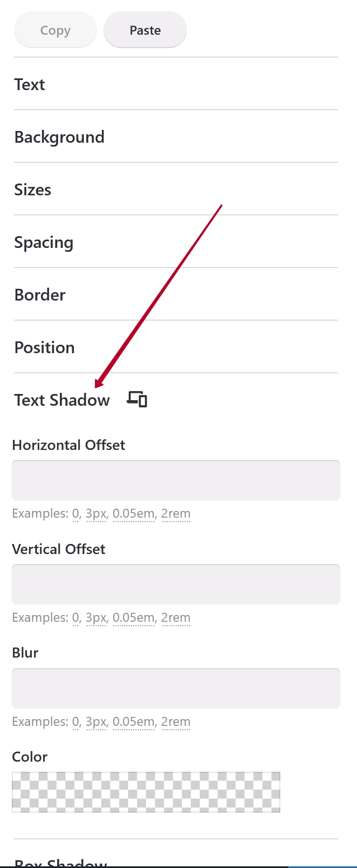Choose the 0.05em example under Vertical Offset
Screen dimensions: 357x868
tap(133, 618)
